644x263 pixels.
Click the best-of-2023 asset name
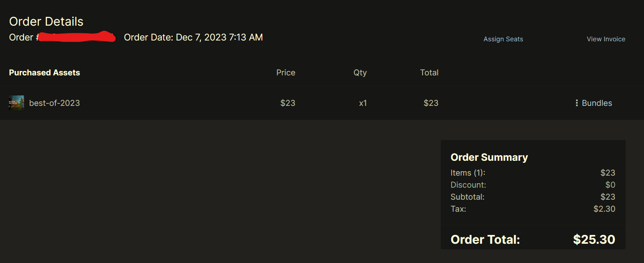pos(55,103)
